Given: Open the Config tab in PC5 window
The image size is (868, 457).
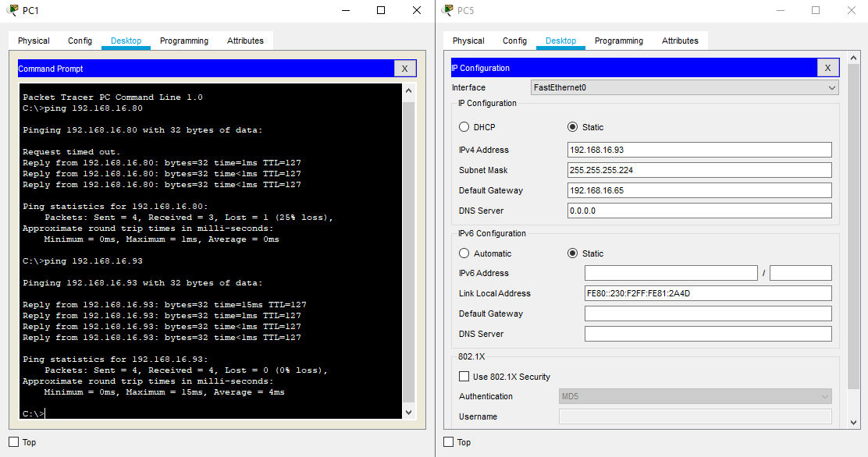Looking at the screenshot, I should [x=515, y=41].
